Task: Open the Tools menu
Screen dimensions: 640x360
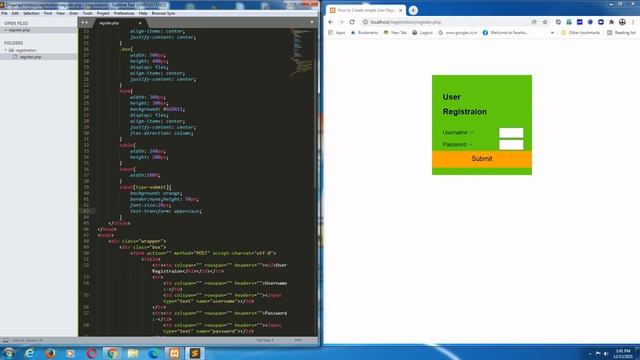Action: (87, 13)
